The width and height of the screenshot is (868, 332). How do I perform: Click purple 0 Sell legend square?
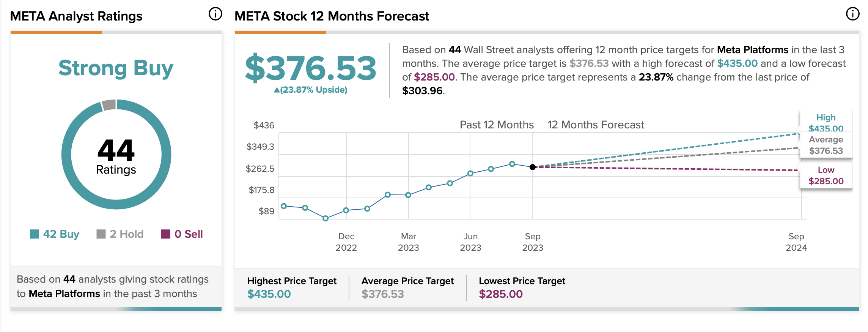[166, 234]
